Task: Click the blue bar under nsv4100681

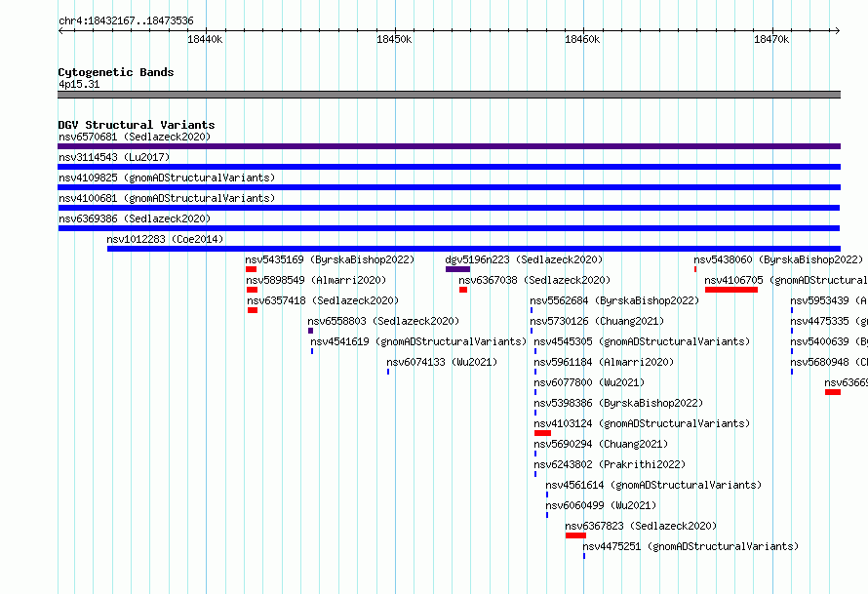Action: click(449, 208)
